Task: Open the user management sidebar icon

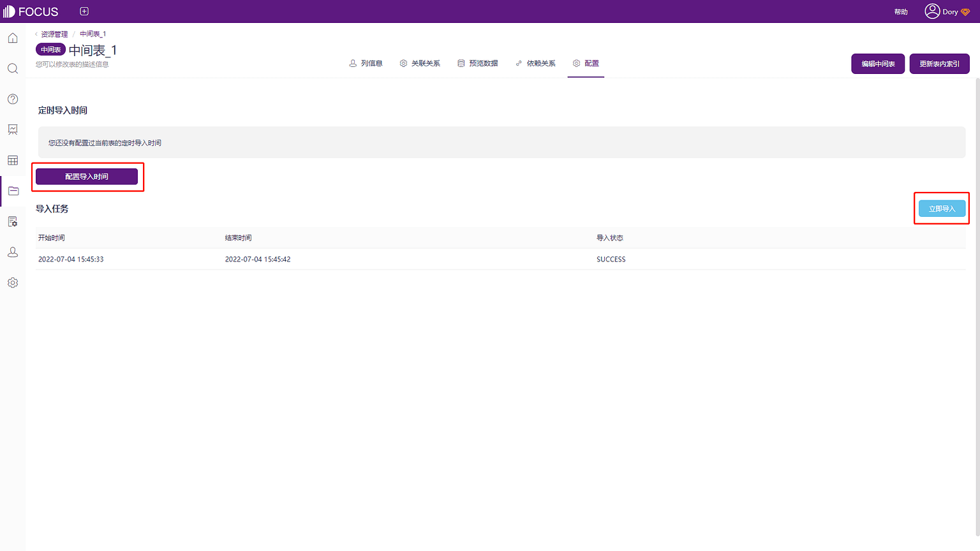Action: pos(13,252)
